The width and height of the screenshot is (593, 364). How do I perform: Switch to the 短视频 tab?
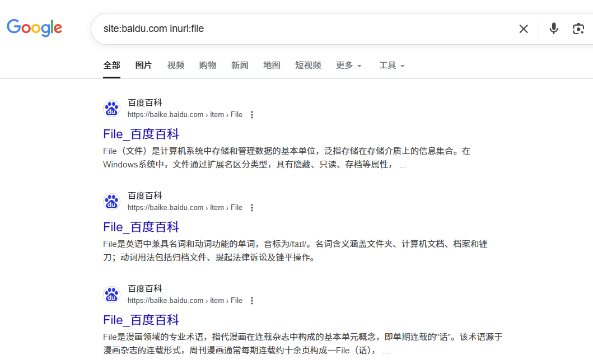point(308,66)
